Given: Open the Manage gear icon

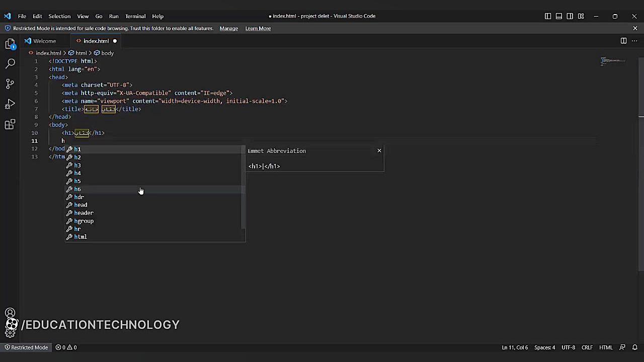Looking at the screenshot, I should pyautogui.click(x=10, y=332).
